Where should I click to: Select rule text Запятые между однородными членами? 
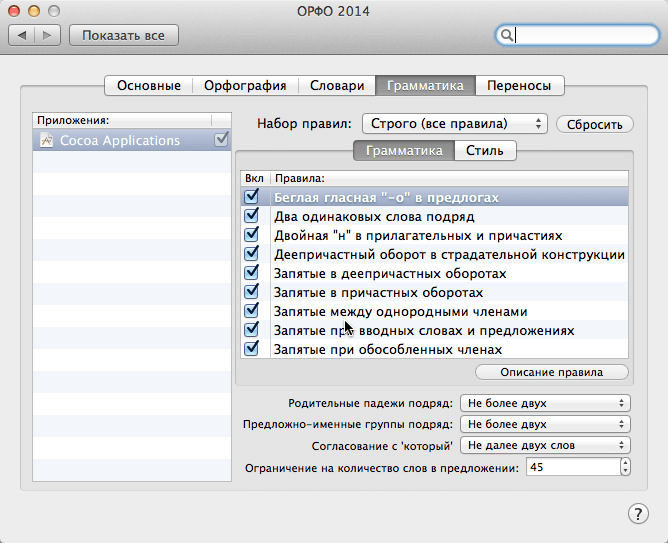click(400, 311)
